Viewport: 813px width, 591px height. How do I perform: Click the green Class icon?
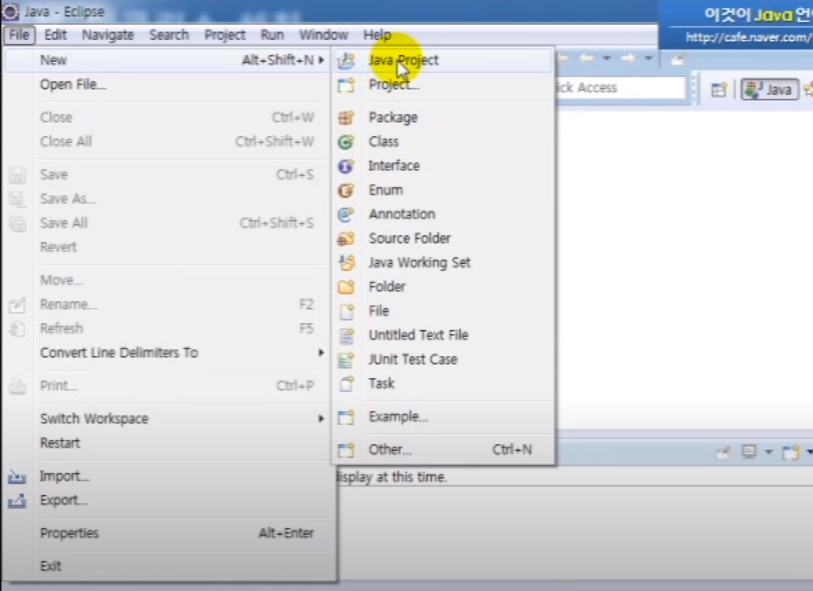346,142
